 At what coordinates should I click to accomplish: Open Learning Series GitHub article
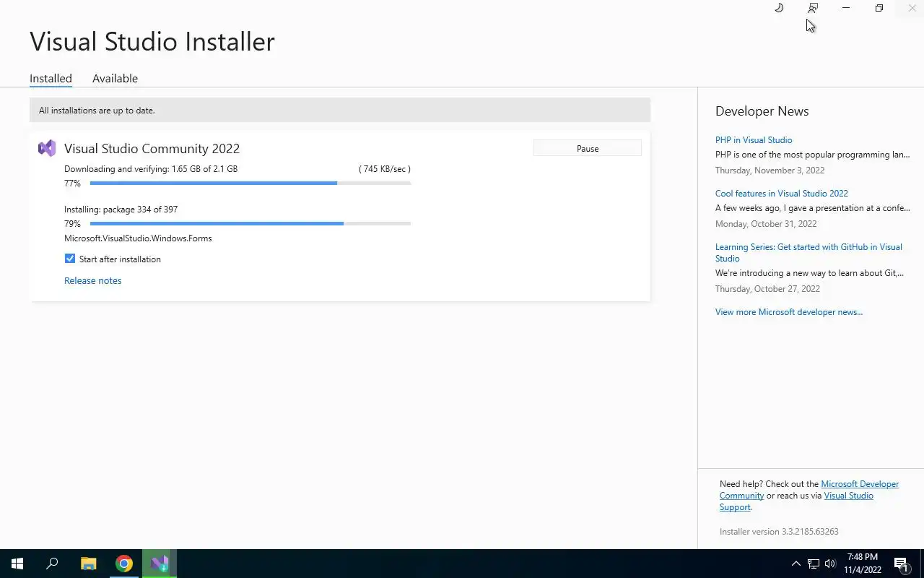pos(808,252)
